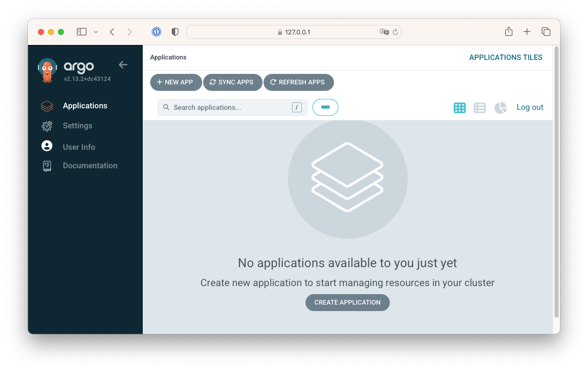The height and width of the screenshot is (371, 588).
Task: Collapse the sidebar with the back arrow
Action: pos(123,65)
